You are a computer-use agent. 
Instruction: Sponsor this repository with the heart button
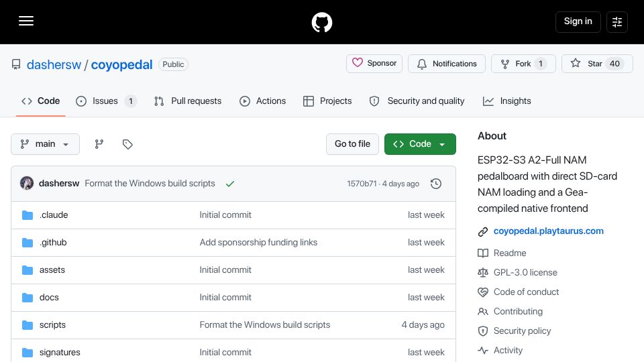[x=374, y=64]
